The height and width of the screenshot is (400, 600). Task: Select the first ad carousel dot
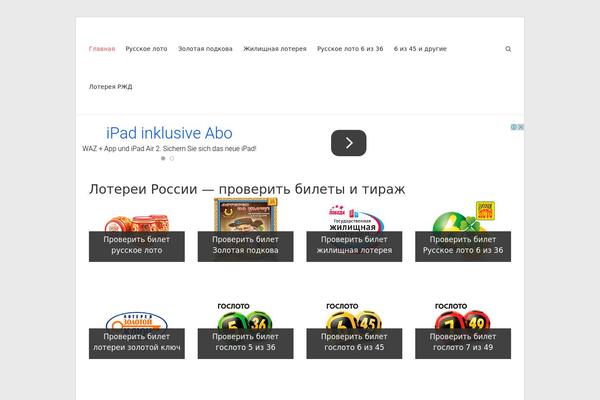[x=163, y=158]
